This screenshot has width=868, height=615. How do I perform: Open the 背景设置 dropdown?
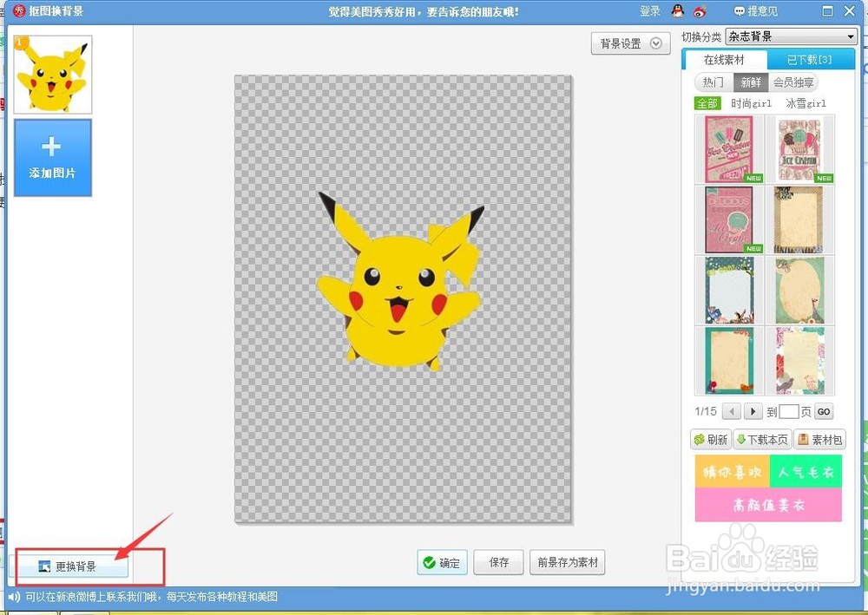(x=630, y=43)
